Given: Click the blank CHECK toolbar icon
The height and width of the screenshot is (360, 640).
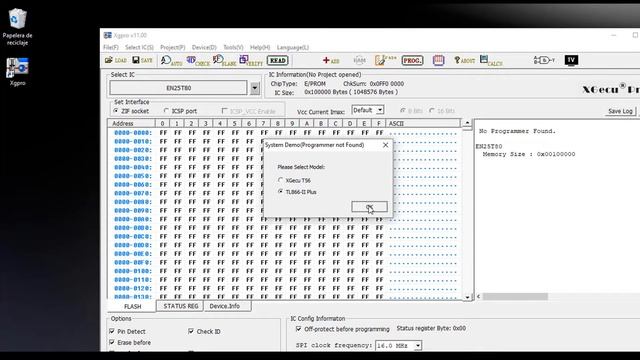Looking at the screenshot, I should (x=198, y=61).
